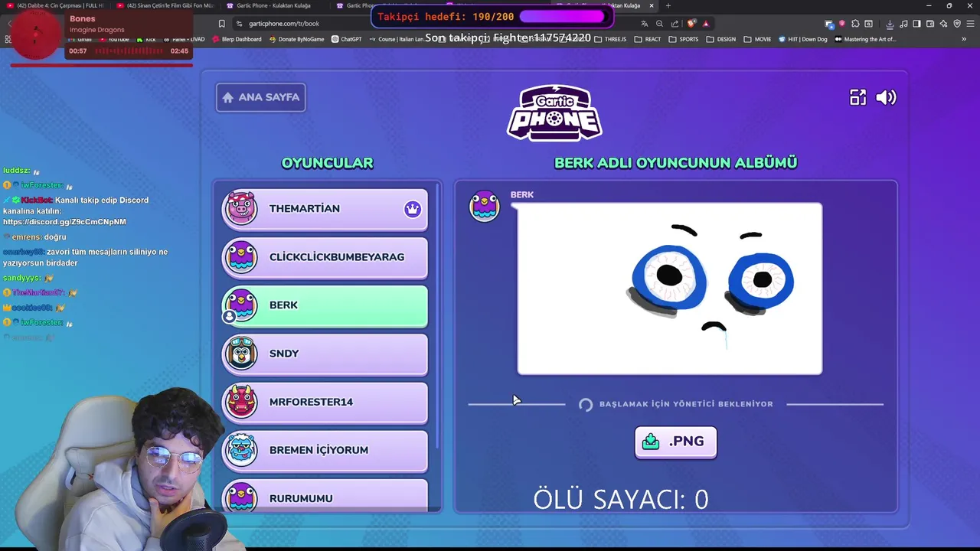The width and height of the screenshot is (980, 551).
Task: Download album with .PNG button
Action: (x=676, y=442)
